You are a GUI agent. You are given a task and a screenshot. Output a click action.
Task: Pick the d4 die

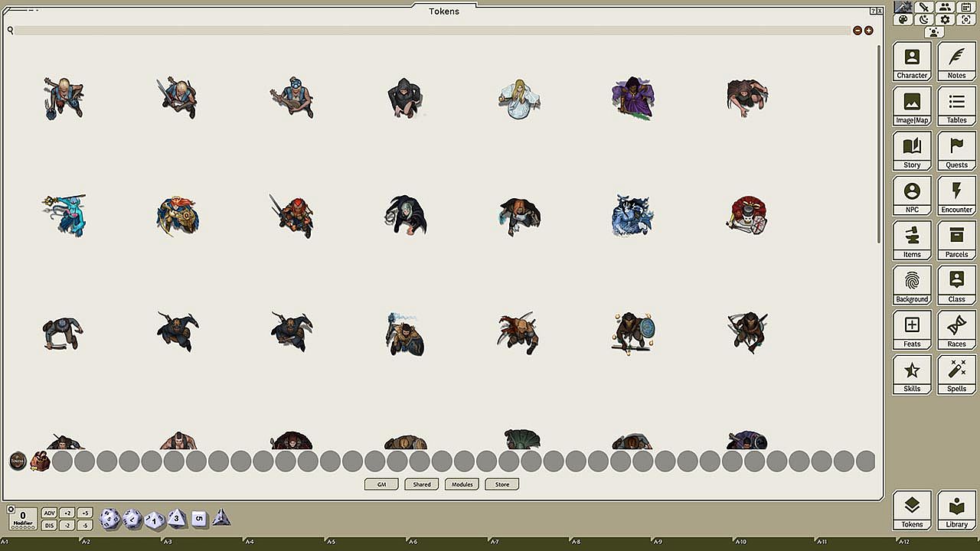(221, 517)
